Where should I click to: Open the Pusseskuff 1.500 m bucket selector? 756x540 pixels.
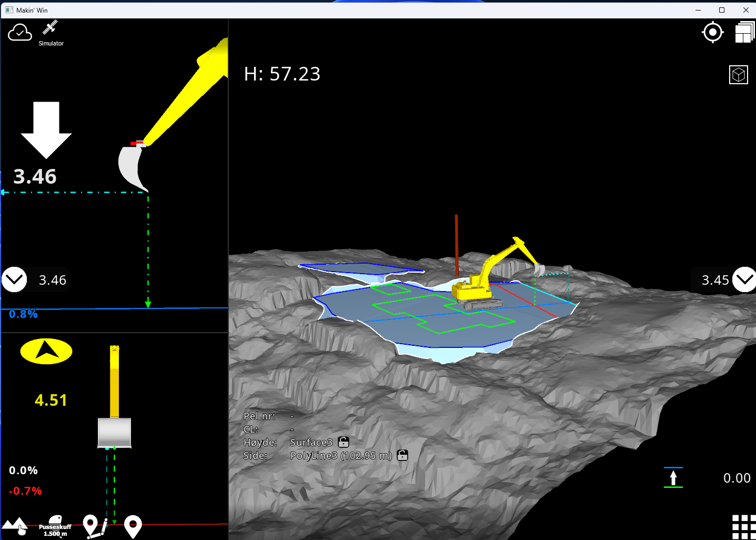tap(55, 526)
